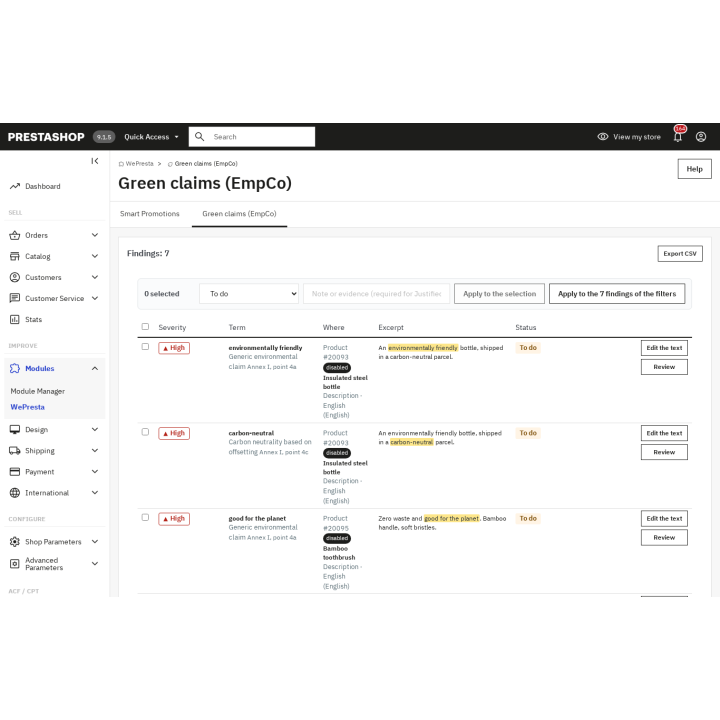Open the To do status dropdown
Viewport: 720px width, 720px height.
pyautogui.click(x=249, y=294)
